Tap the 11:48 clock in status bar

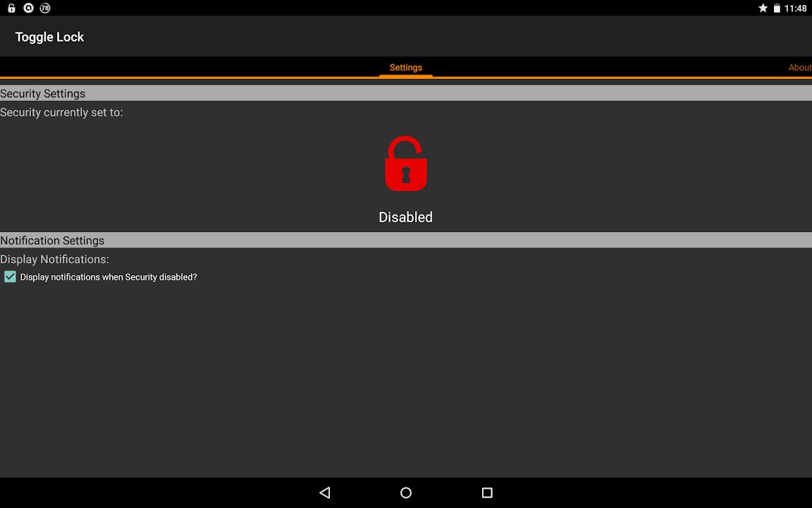[795, 8]
